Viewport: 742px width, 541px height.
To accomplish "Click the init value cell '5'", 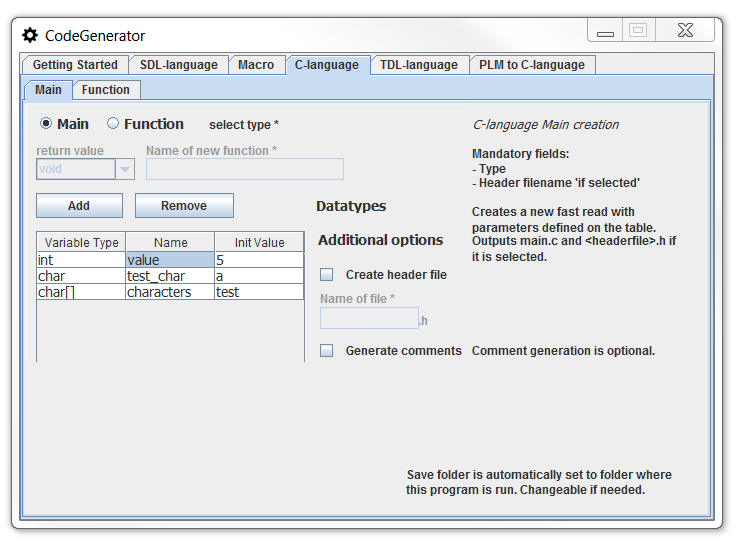I will (x=259, y=260).
